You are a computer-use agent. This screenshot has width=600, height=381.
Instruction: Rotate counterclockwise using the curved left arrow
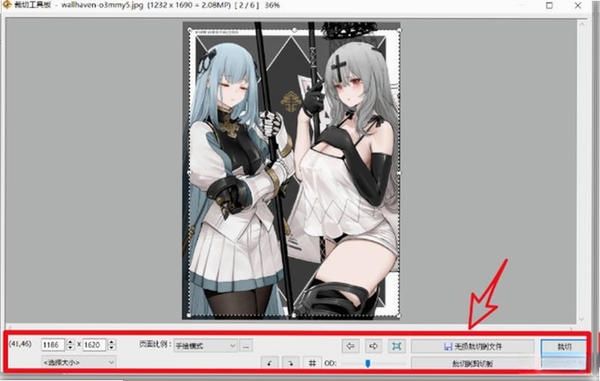click(269, 363)
